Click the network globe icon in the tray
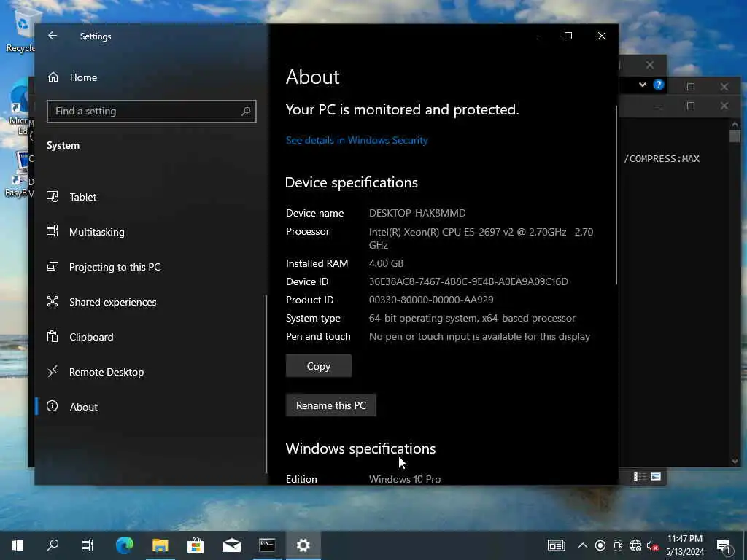The height and width of the screenshot is (560, 747). coord(635,545)
